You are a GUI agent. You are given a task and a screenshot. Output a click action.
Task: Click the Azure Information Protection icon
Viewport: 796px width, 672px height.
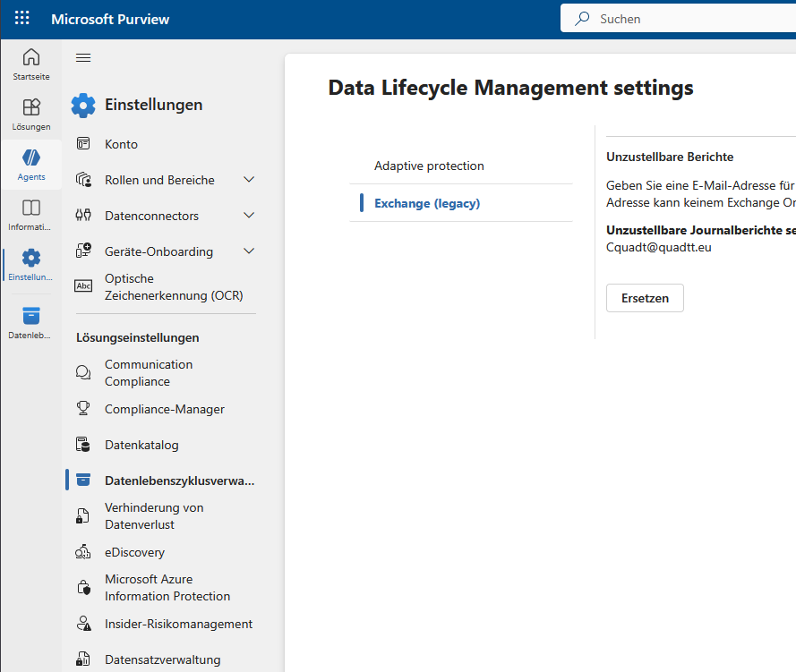tap(83, 587)
